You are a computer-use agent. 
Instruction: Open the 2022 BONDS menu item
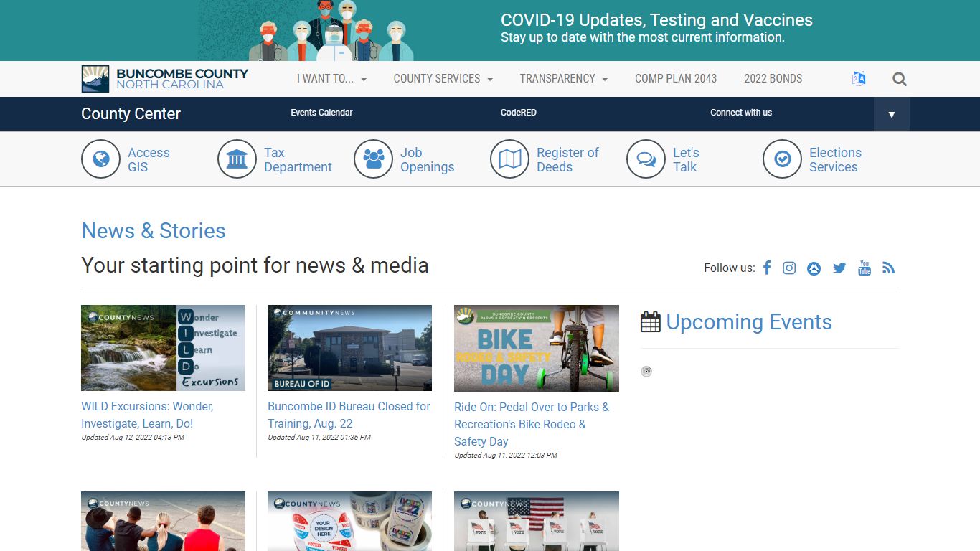[773, 79]
